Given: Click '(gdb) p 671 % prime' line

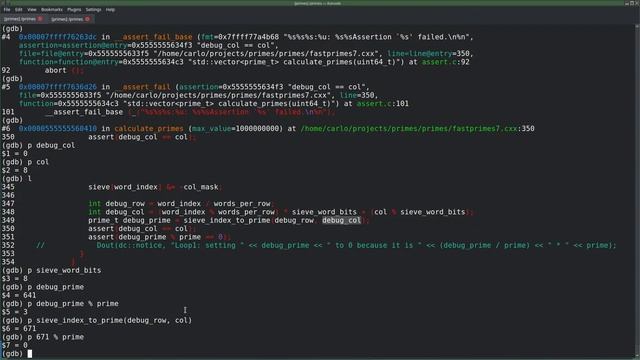Looking at the screenshot, I should point(43,337).
